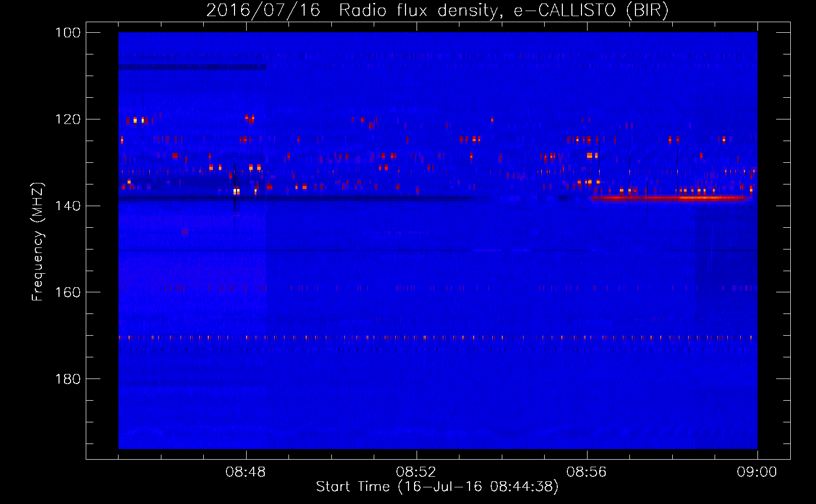Click the "Frequency (MHZ)" axis label
The height and width of the screenshot is (504, 816).
point(38,242)
